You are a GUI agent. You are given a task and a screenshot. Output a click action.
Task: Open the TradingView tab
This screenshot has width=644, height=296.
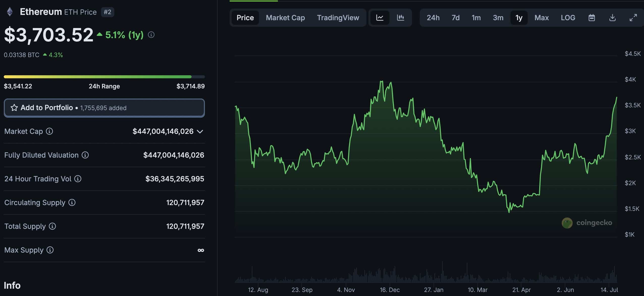coord(338,18)
